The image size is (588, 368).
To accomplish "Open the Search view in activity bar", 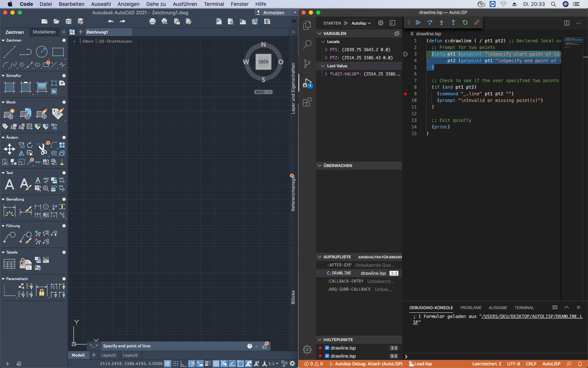I will (307, 44).
